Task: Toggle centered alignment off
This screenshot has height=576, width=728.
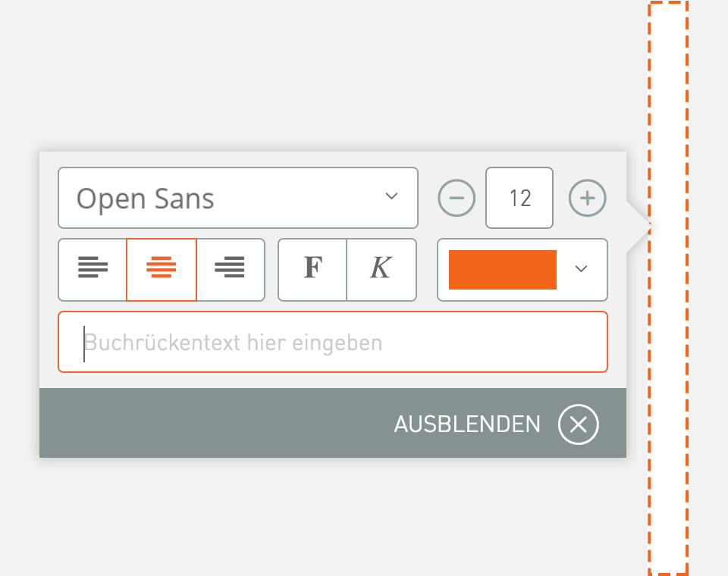Action: coord(161,269)
